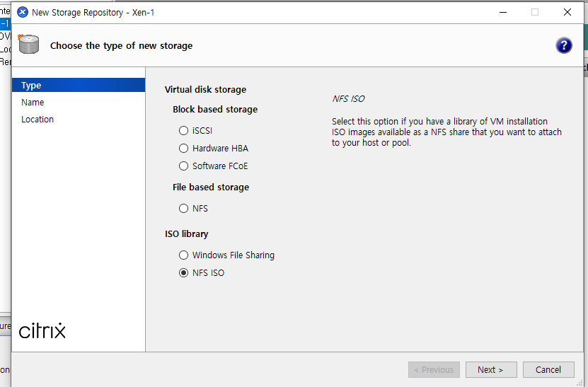Choose the NFS ISO radio button
The image size is (588, 387).
click(184, 273)
